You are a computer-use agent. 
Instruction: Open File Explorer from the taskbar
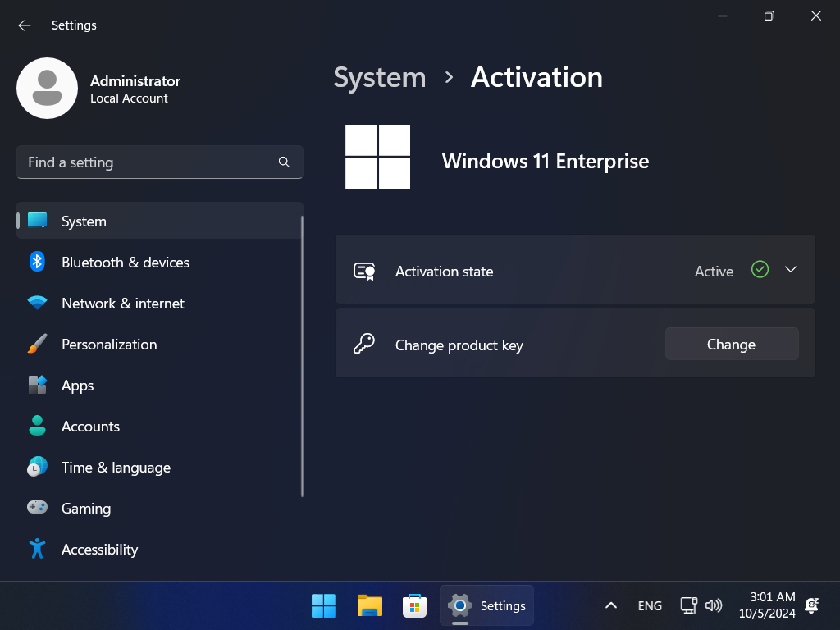point(370,605)
